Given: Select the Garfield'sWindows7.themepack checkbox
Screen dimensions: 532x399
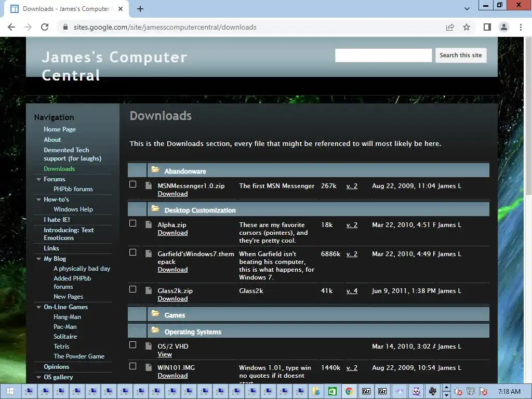Looking at the screenshot, I should [132, 252].
